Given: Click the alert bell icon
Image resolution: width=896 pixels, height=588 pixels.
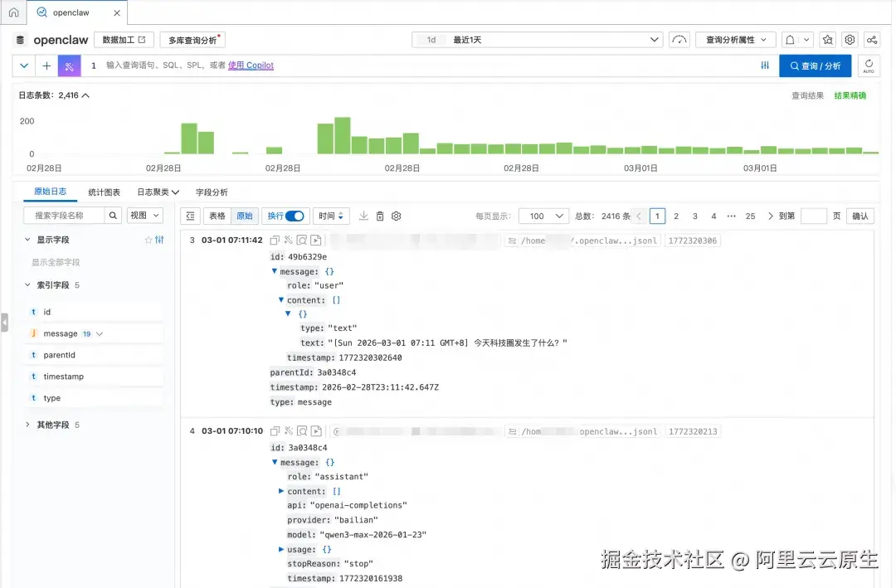Looking at the screenshot, I should tap(790, 40).
